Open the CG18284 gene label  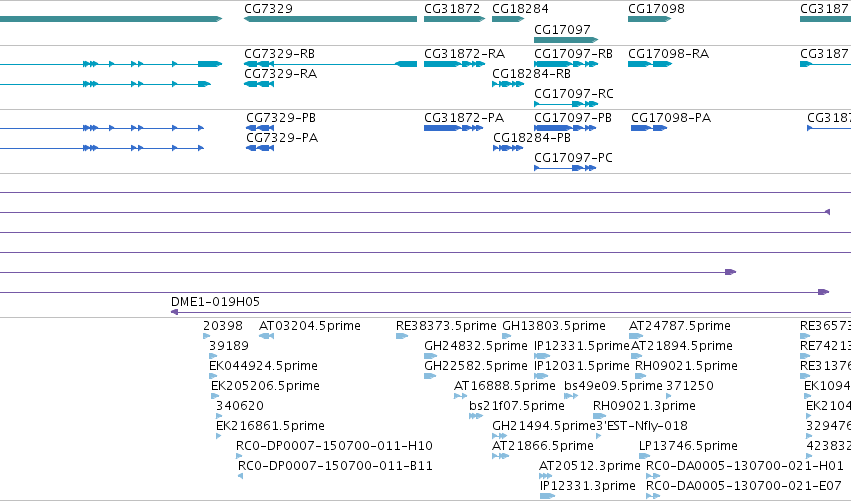pos(520,9)
